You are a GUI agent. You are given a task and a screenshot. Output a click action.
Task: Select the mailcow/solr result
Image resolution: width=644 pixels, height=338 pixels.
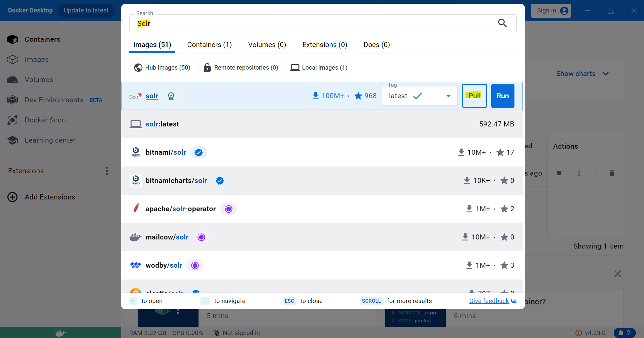pos(322,237)
